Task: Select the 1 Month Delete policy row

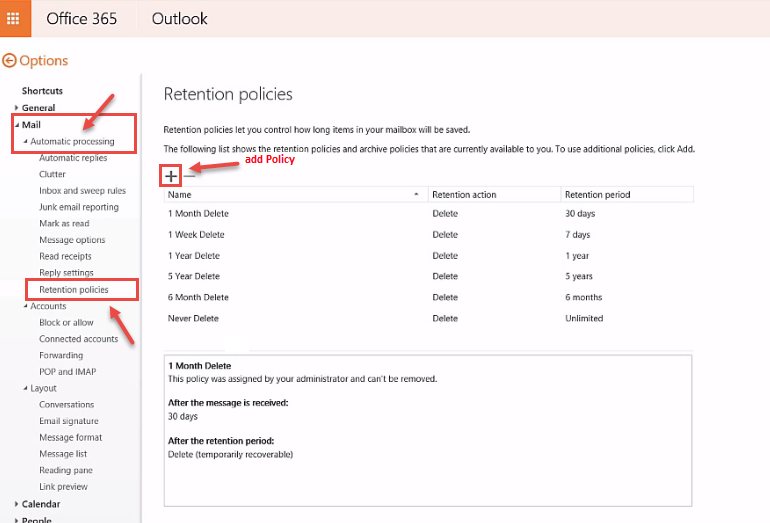Action: click(428, 214)
